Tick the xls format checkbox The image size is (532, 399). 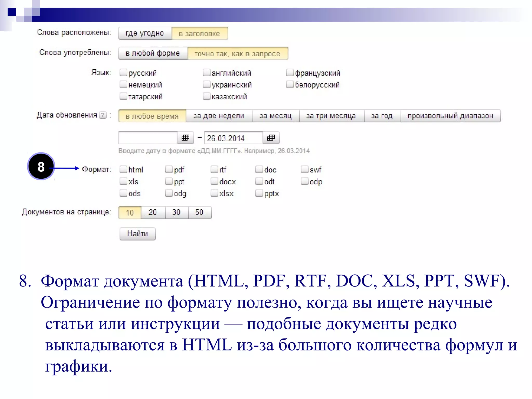[x=123, y=181]
